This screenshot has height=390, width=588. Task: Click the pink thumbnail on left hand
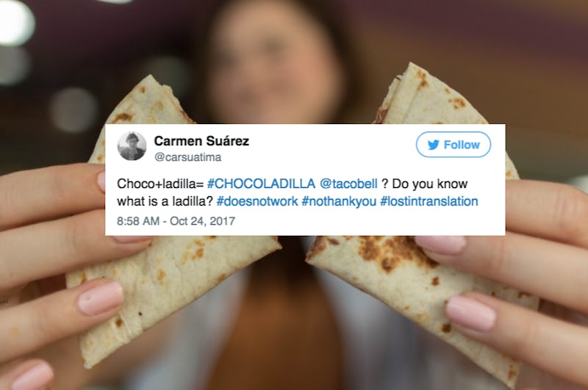coord(101,298)
